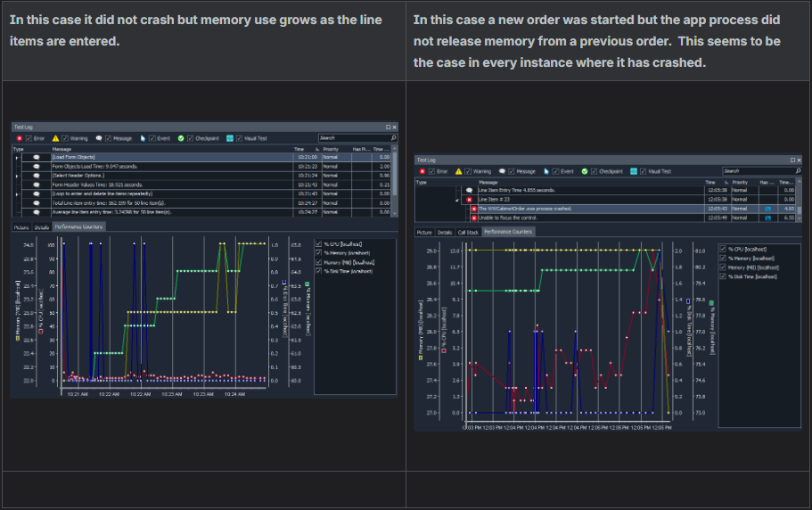Click the red error icon beside process crashed message
812x510 pixels.
click(473, 208)
